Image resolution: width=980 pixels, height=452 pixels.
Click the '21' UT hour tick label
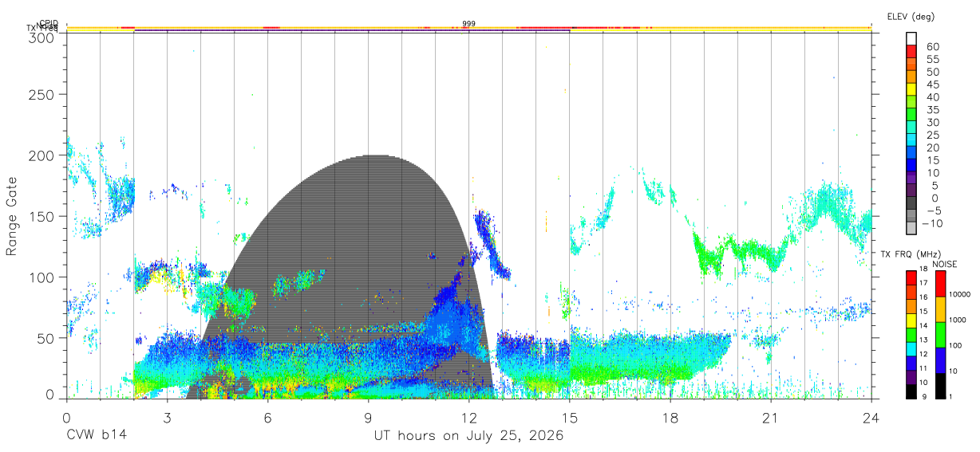[x=770, y=417]
